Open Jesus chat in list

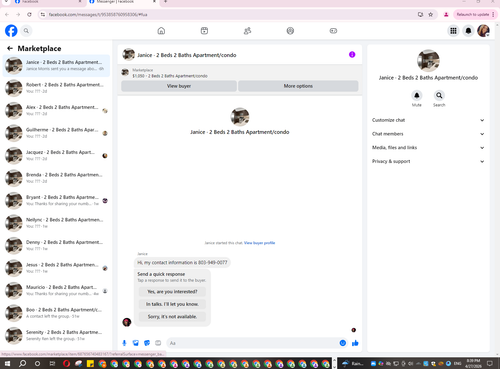click(x=56, y=268)
